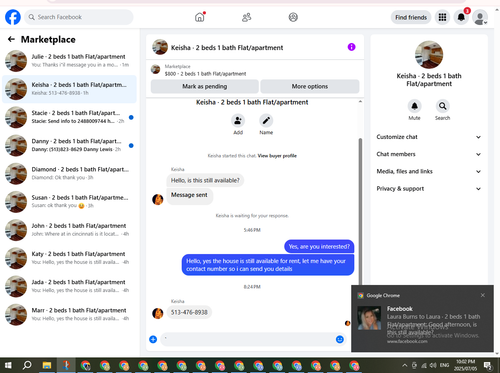Open Katy's conversation
This screenshot has width=500, height=373.
69,258
